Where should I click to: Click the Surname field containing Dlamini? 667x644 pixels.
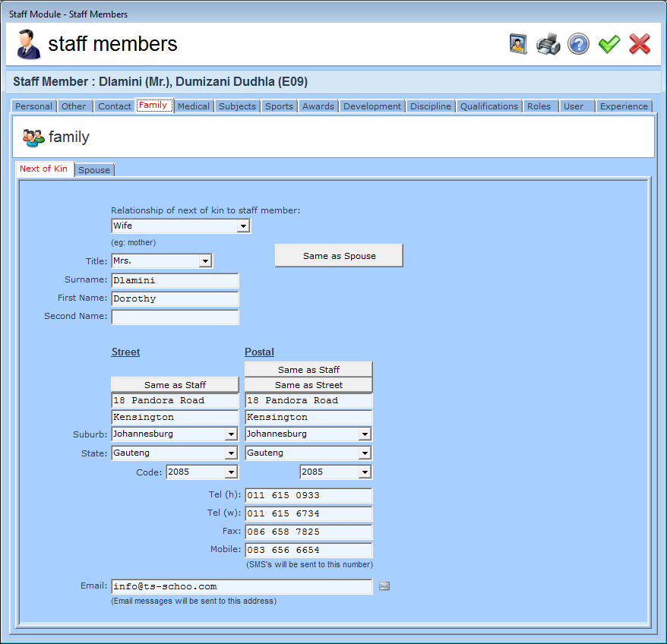175,280
